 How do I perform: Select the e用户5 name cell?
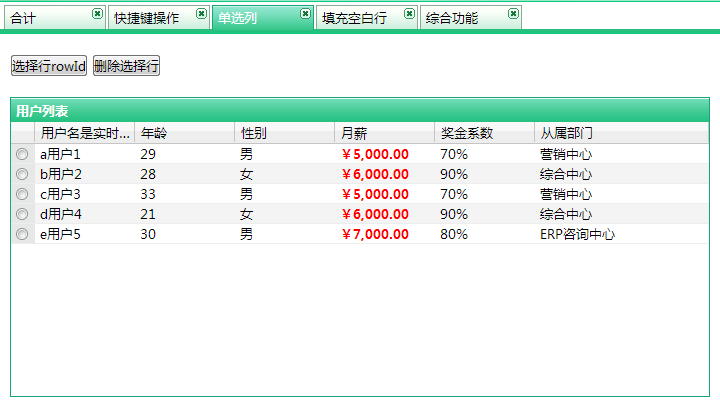(84, 235)
